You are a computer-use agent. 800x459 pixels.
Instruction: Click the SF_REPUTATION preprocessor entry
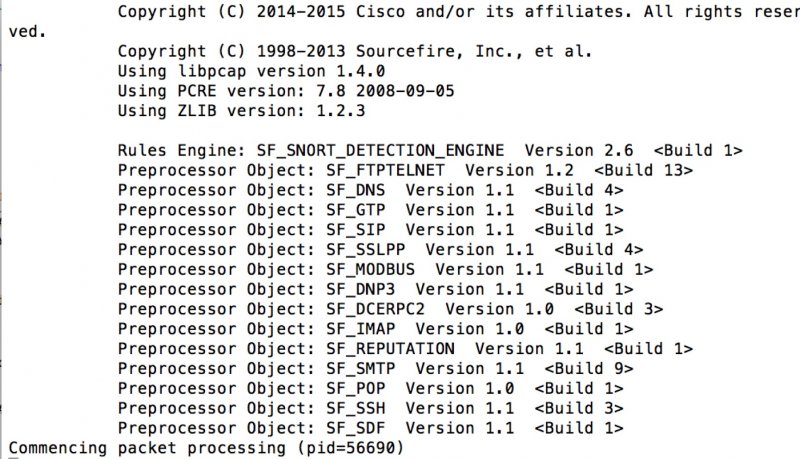point(405,350)
